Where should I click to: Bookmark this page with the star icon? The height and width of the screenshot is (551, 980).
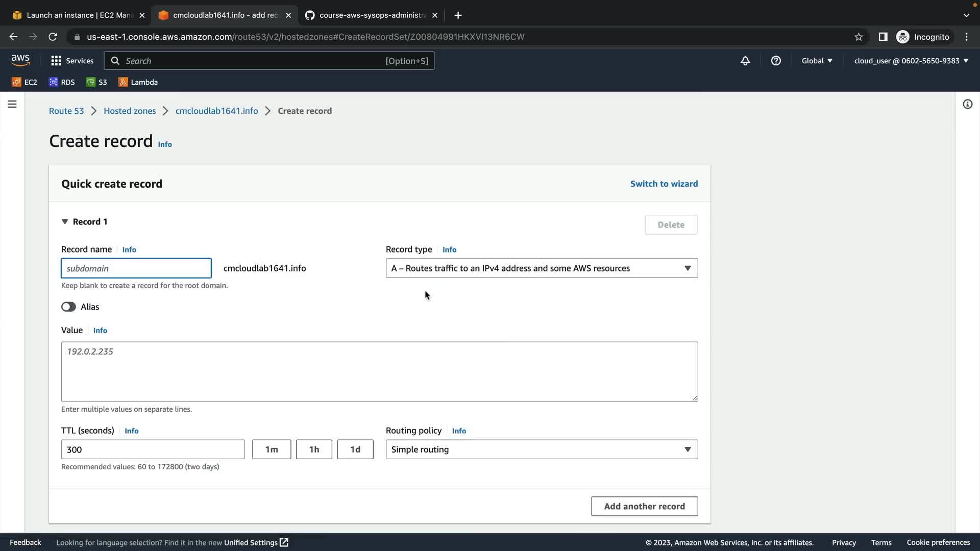859,37
